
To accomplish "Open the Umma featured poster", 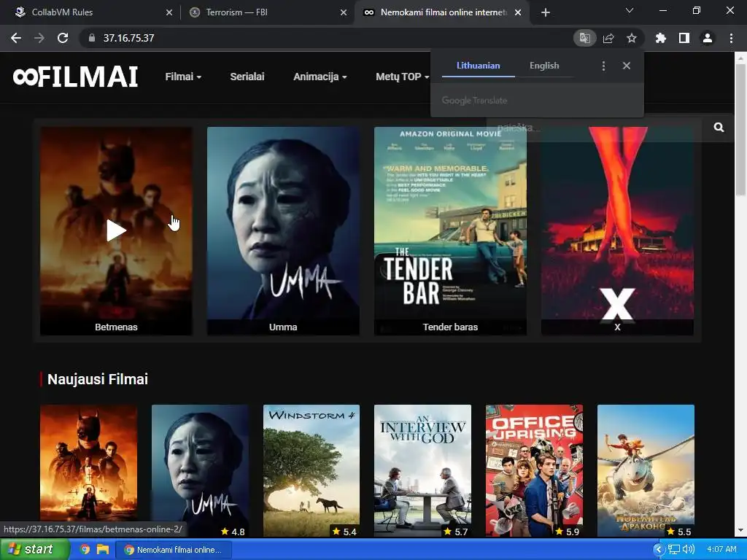I will pos(283,230).
